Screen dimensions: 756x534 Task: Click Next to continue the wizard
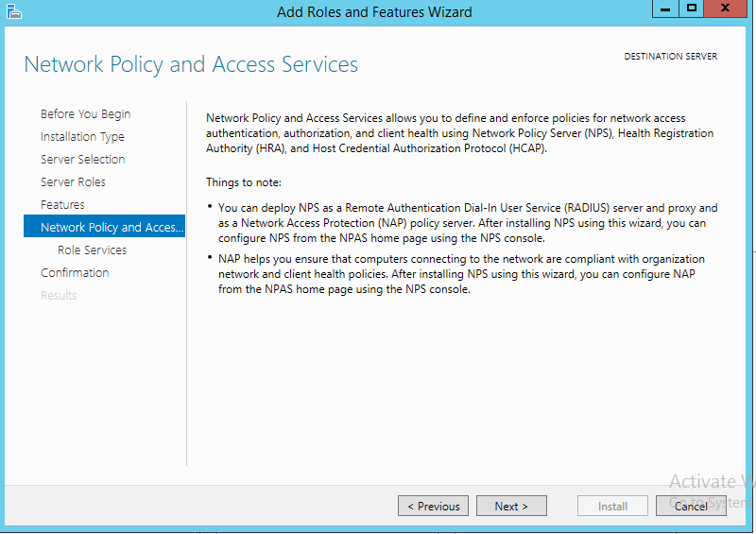click(x=511, y=506)
